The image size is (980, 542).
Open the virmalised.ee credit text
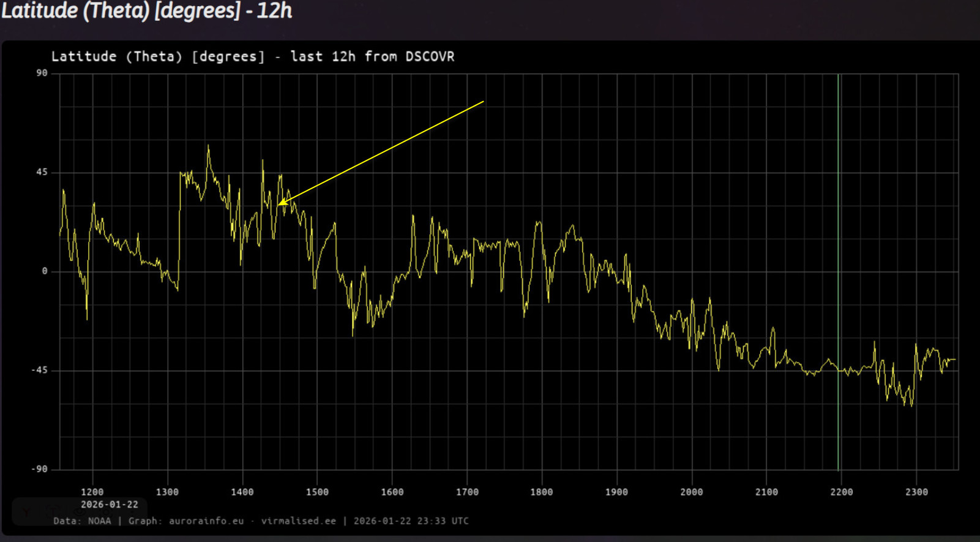coord(298,521)
